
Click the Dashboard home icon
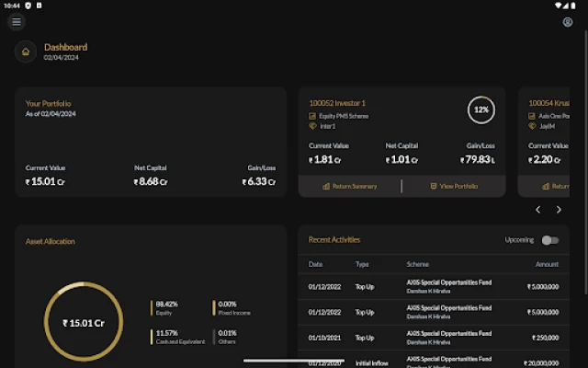pyautogui.click(x=26, y=52)
